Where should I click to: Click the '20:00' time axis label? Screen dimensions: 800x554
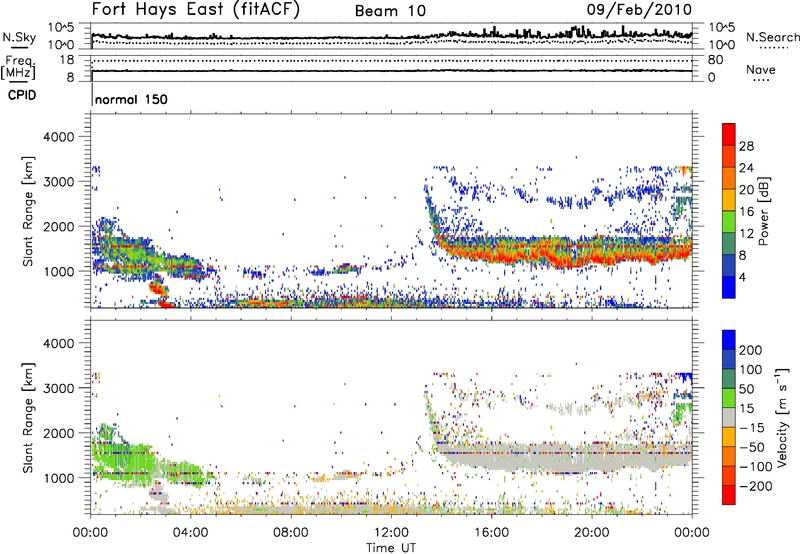click(591, 533)
